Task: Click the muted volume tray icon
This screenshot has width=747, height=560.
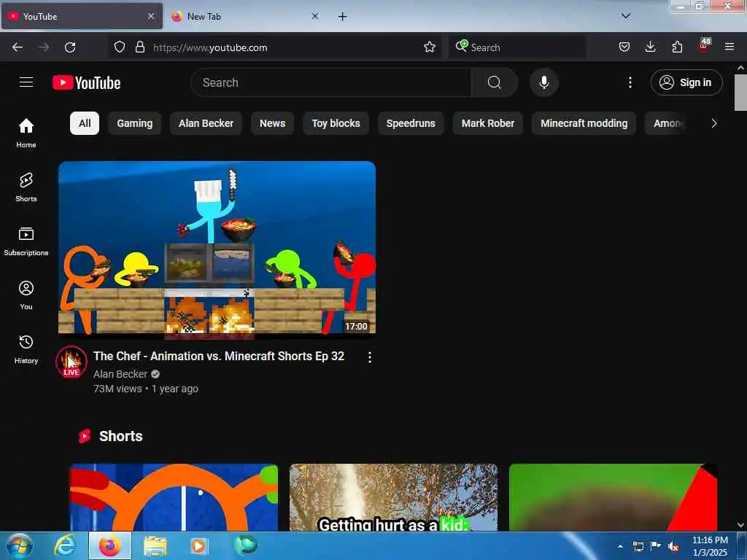Action: (673, 546)
